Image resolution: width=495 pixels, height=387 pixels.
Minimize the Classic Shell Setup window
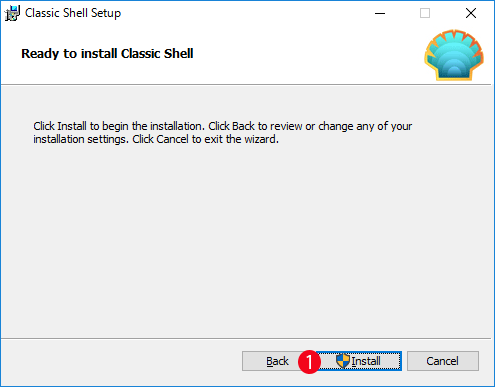(x=380, y=13)
